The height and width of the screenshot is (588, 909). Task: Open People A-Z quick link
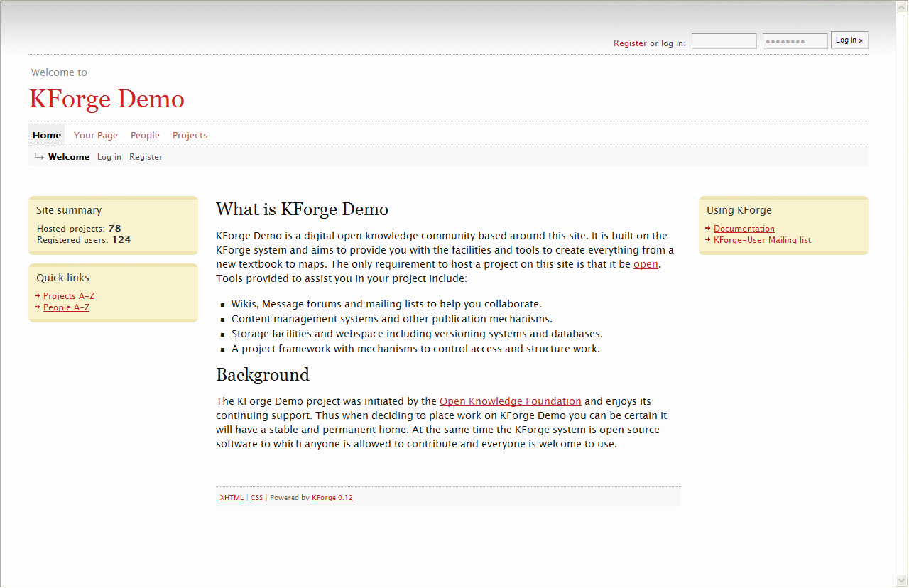[66, 307]
